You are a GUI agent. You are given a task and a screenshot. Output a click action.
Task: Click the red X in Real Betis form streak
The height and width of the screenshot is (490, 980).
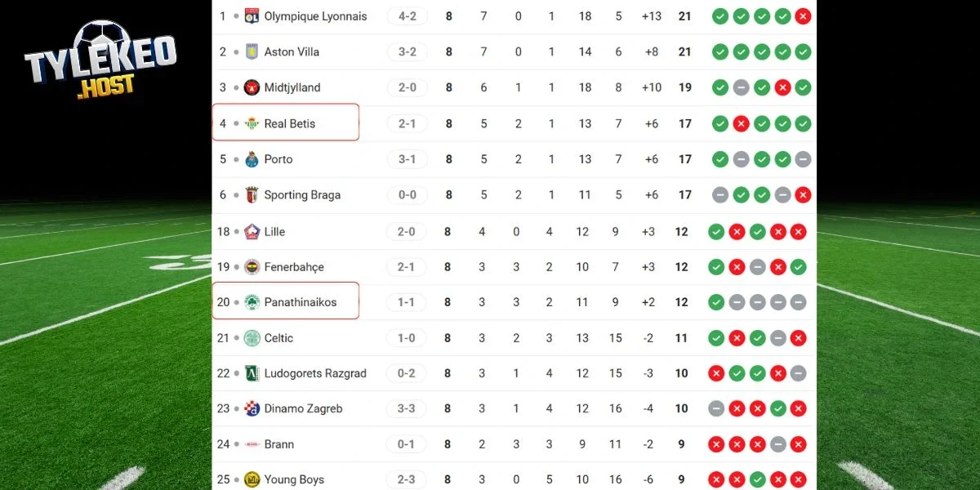(742, 123)
